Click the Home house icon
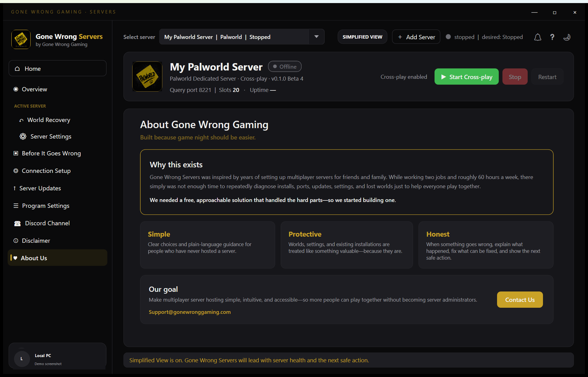Screen dimensions: 588x377 click(x=17, y=69)
